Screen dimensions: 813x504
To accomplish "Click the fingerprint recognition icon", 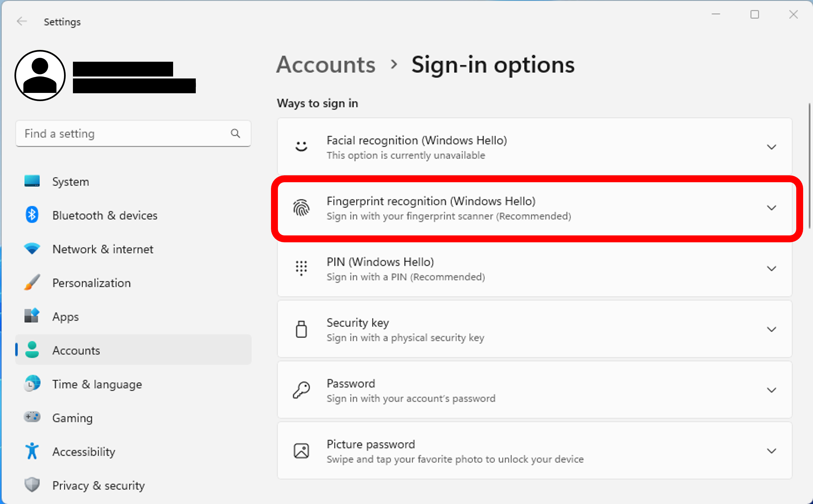I will pos(301,208).
